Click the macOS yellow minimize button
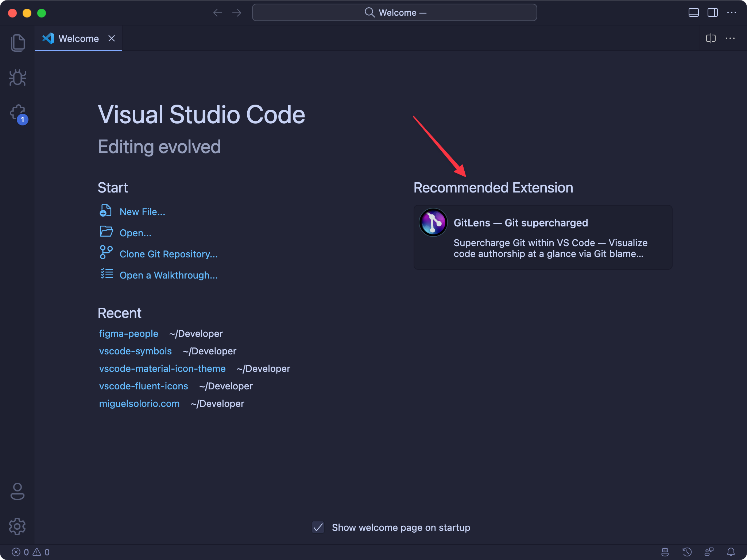 [x=27, y=13]
